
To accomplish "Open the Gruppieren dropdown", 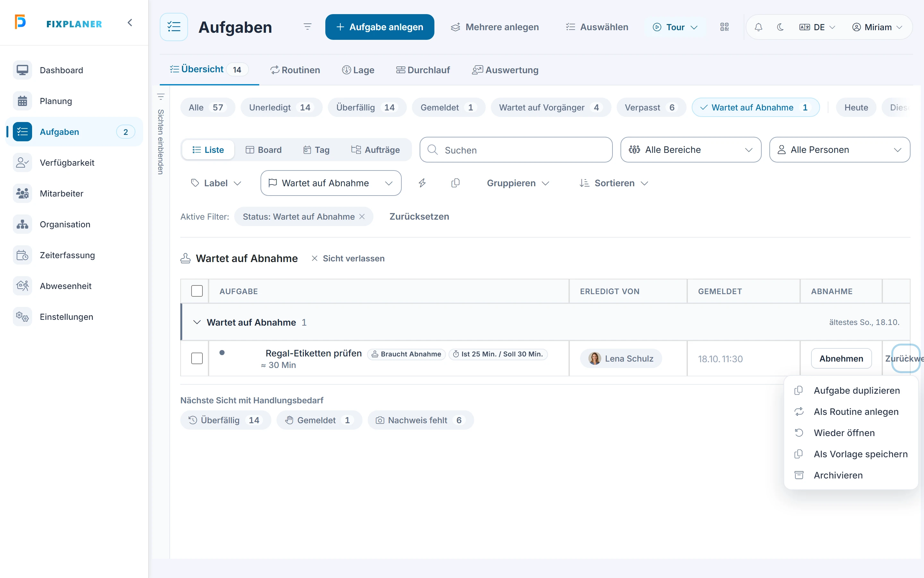I will [518, 183].
